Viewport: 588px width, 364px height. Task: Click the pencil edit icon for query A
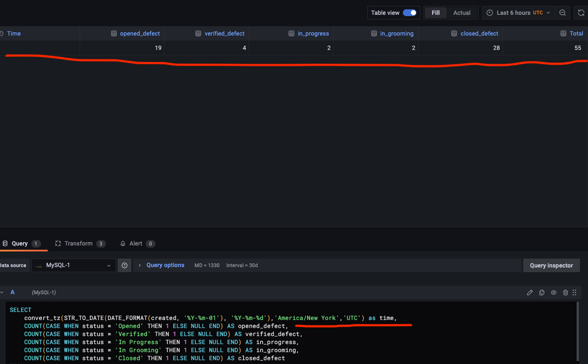pyautogui.click(x=530, y=292)
